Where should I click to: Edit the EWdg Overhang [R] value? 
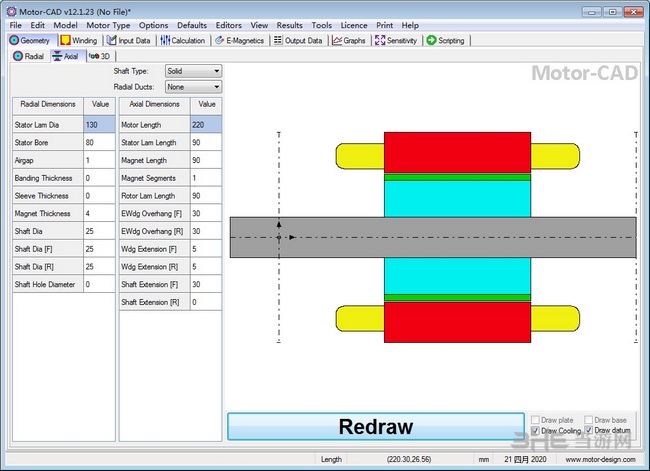click(206, 231)
